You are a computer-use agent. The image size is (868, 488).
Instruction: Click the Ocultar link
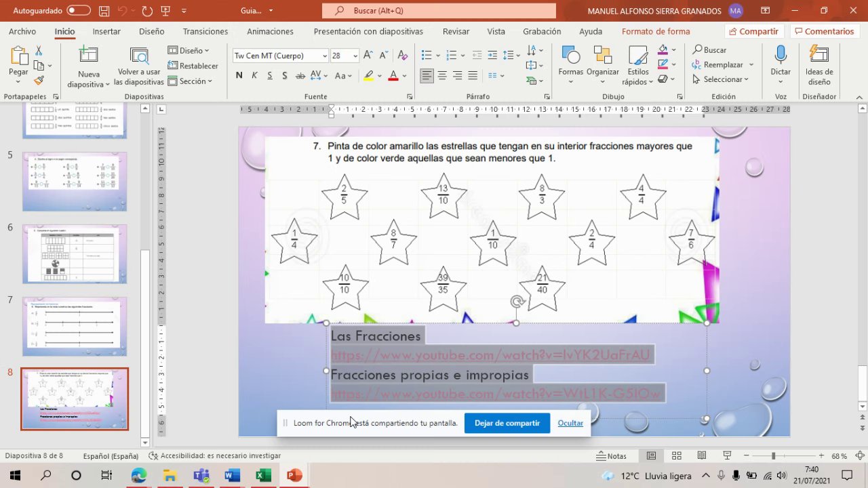[570, 423]
